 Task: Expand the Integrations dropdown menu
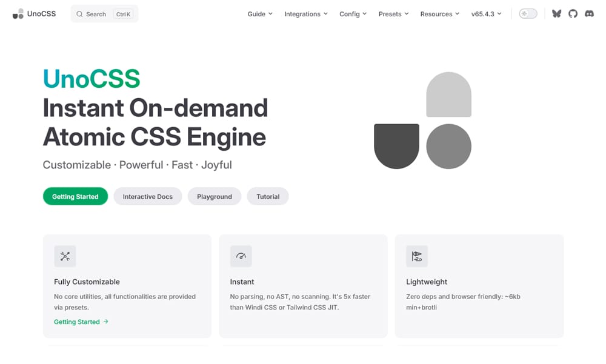[306, 14]
